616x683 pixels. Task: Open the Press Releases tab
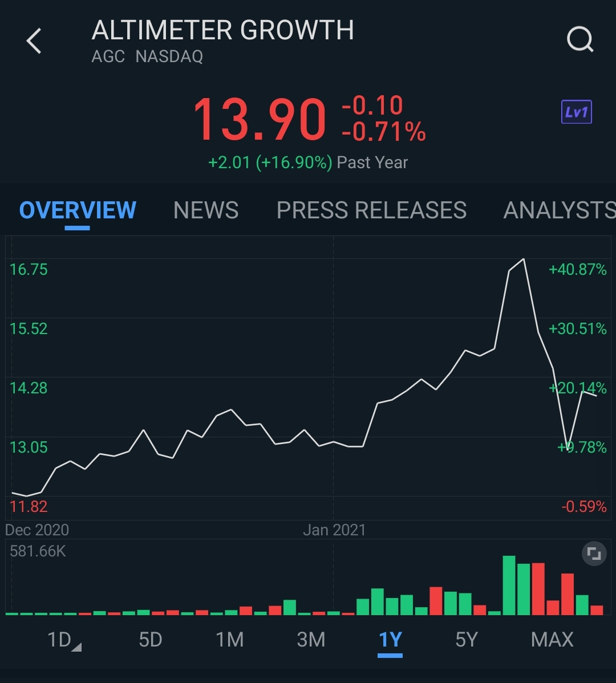(371, 210)
